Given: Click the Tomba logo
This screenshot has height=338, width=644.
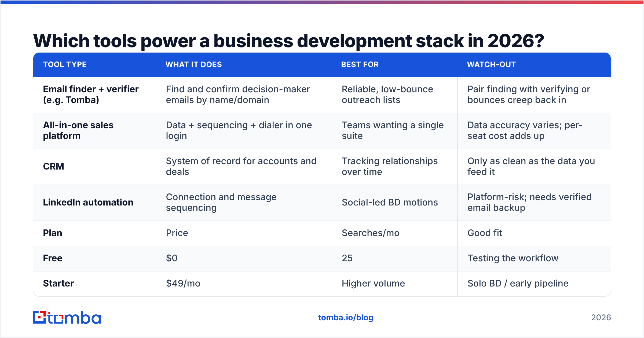Looking at the screenshot, I should tap(67, 317).
